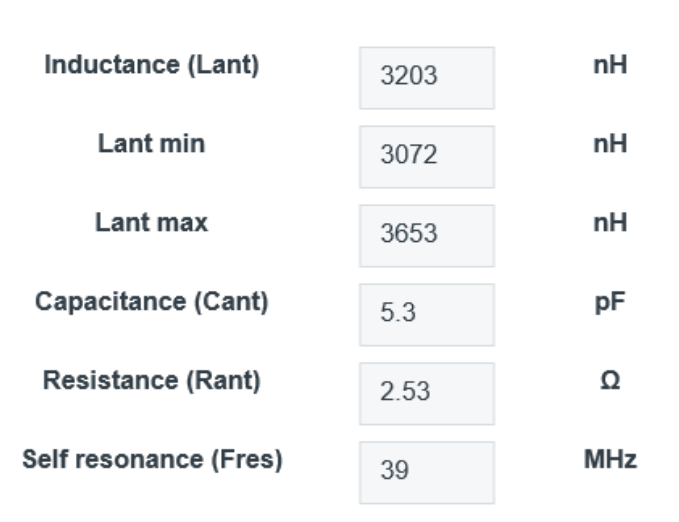
Task: Click the nH unit beside Inductance
Action: (x=610, y=65)
